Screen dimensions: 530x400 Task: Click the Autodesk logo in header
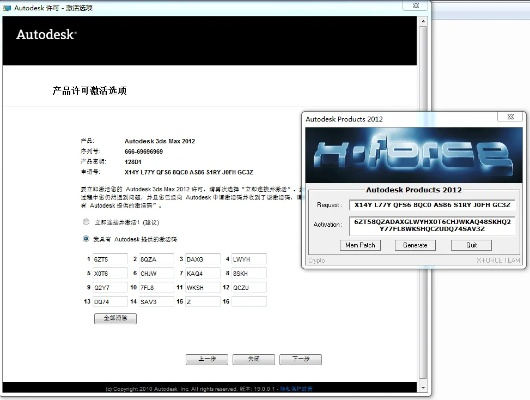[46, 34]
